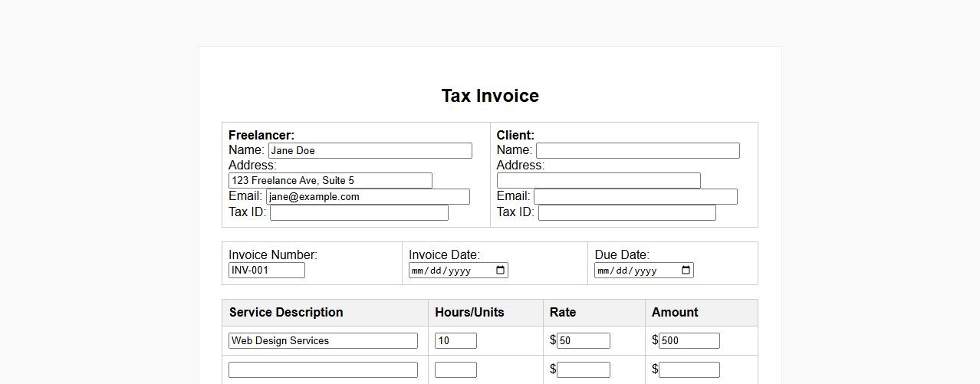
Task: Click the Hours/Units field showing 10
Action: 455,340
